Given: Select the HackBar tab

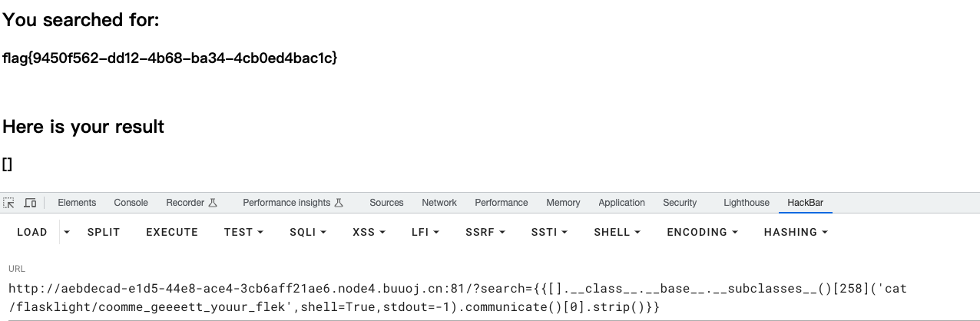Looking at the screenshot, I should [x=805, y=203].
